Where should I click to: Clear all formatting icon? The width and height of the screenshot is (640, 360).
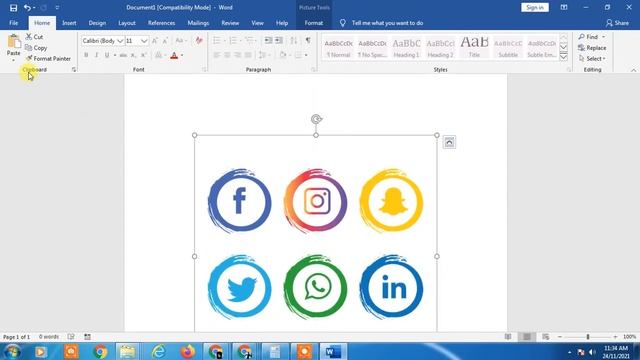[199, 41]
